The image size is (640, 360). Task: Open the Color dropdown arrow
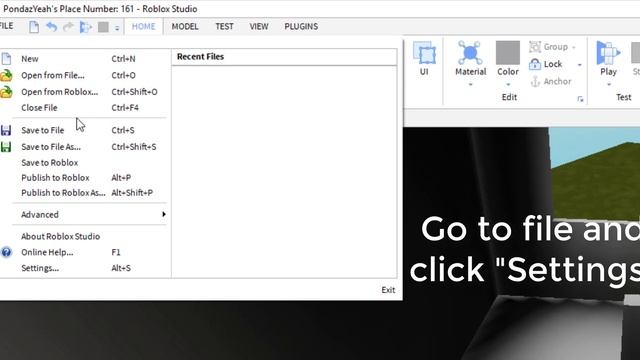coord(508,85)
